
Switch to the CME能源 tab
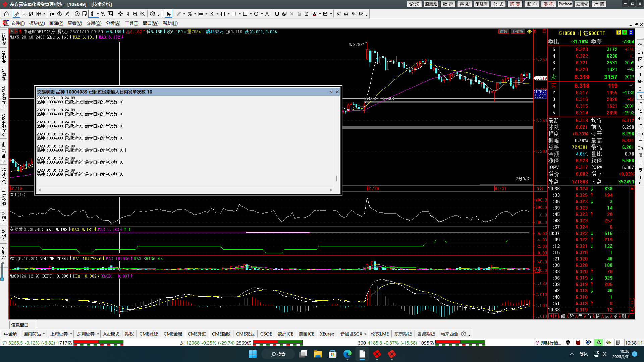[149, 334]
